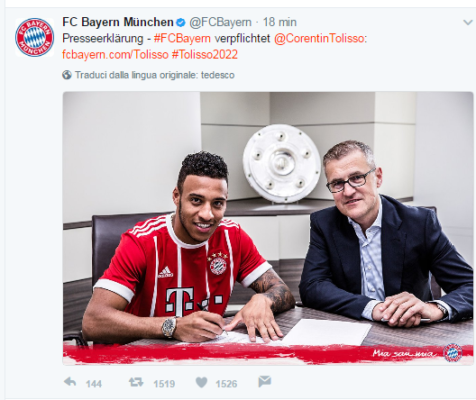Click the @FCBayern handle
This screenshot has width=476, height=400.
pyautogui.click(x=220, y=22)
